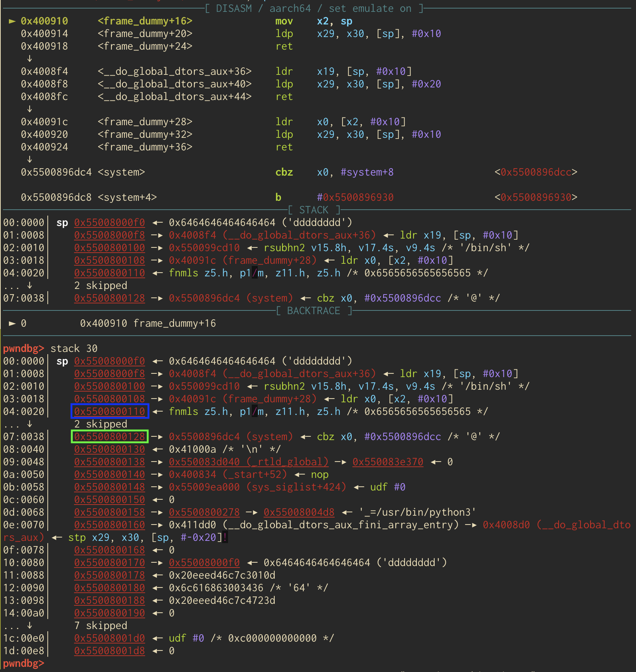Viewport: 636px width, 672px height.
Task: Click the empty pwndbg prompt at bottom
Action: (x=24, y=663)
